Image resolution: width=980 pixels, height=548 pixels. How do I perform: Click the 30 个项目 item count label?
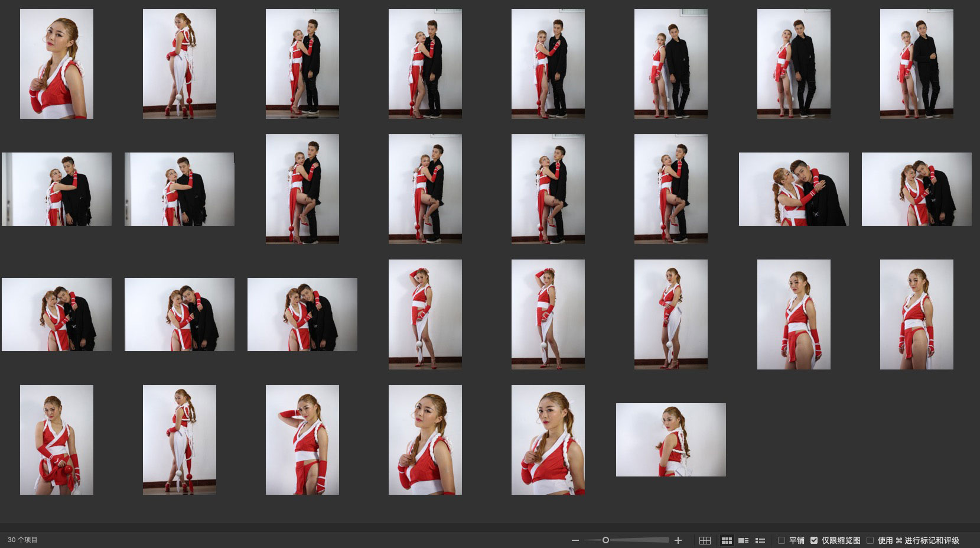(x=22, y=540)
